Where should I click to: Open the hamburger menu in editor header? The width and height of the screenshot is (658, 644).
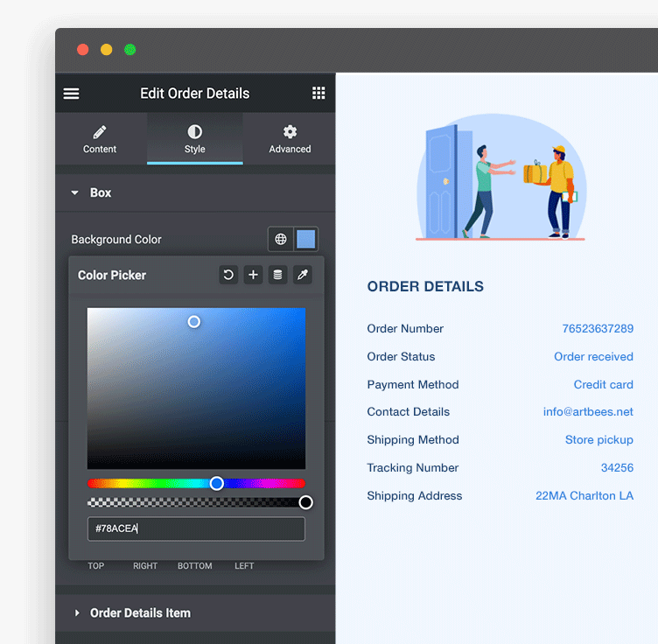(72, 94)
